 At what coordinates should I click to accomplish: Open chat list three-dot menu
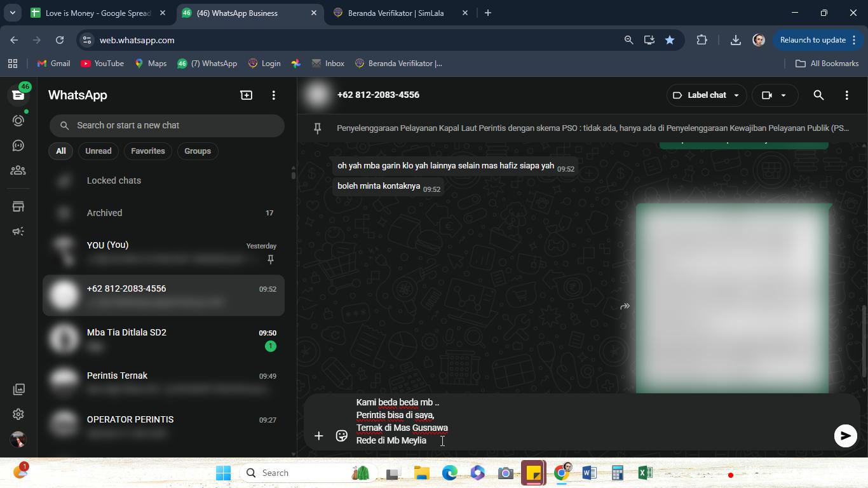pyautogui.click(x=274, y=95)
